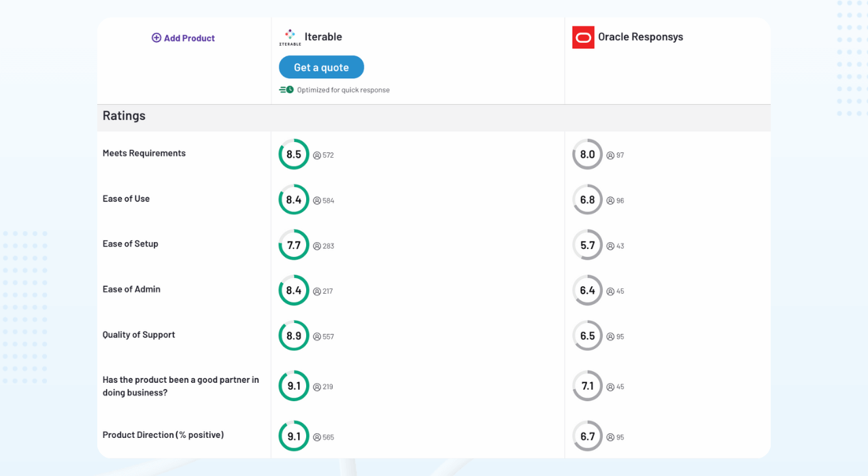Click the Product Direction (% positive) label
The height and width of the screenshot is (476, 868).
[x=163, y=435]
